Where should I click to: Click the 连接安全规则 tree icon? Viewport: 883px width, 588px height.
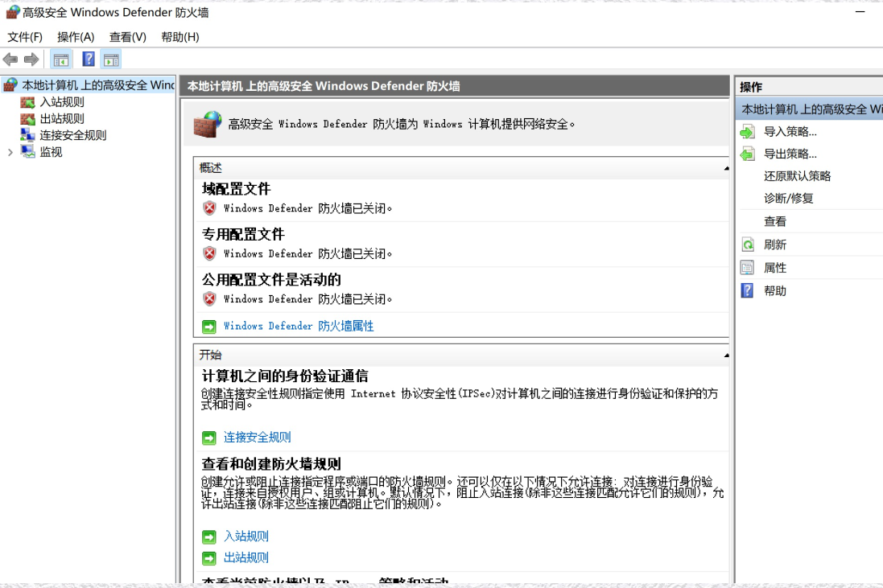tap(27, 135)
